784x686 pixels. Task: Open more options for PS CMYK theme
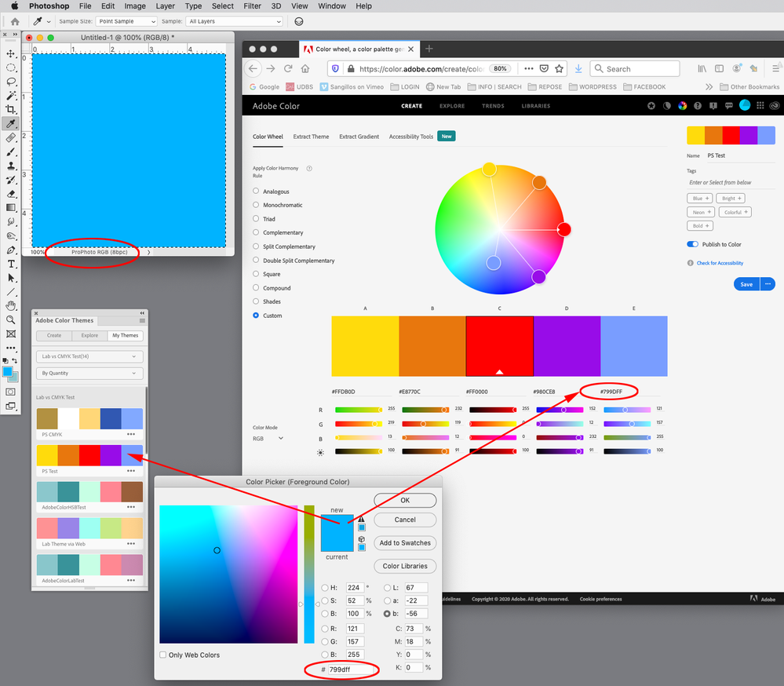click(x=131, y=435)
